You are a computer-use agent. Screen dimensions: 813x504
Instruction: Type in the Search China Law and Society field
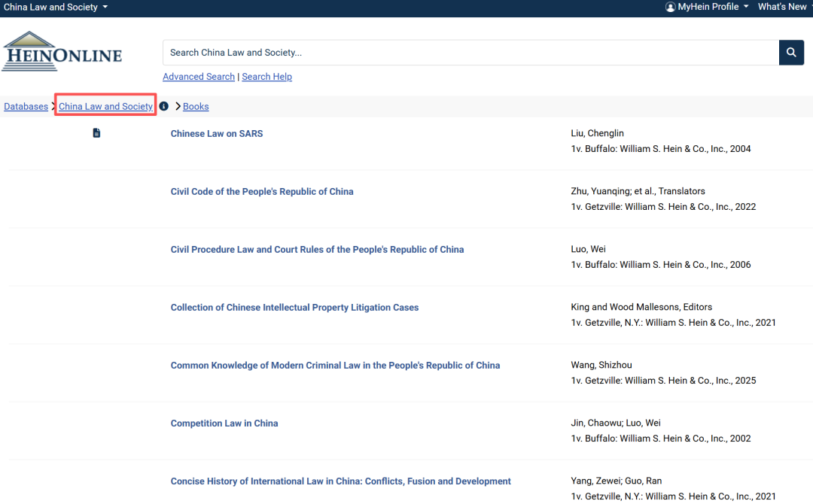tap(470, 53)
